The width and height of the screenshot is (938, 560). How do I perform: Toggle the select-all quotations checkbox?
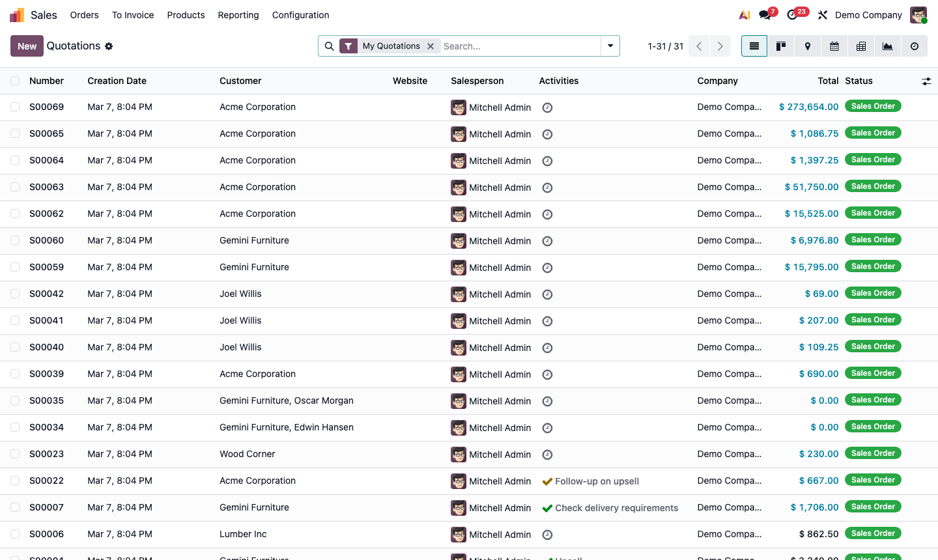[x=15, y=81]
